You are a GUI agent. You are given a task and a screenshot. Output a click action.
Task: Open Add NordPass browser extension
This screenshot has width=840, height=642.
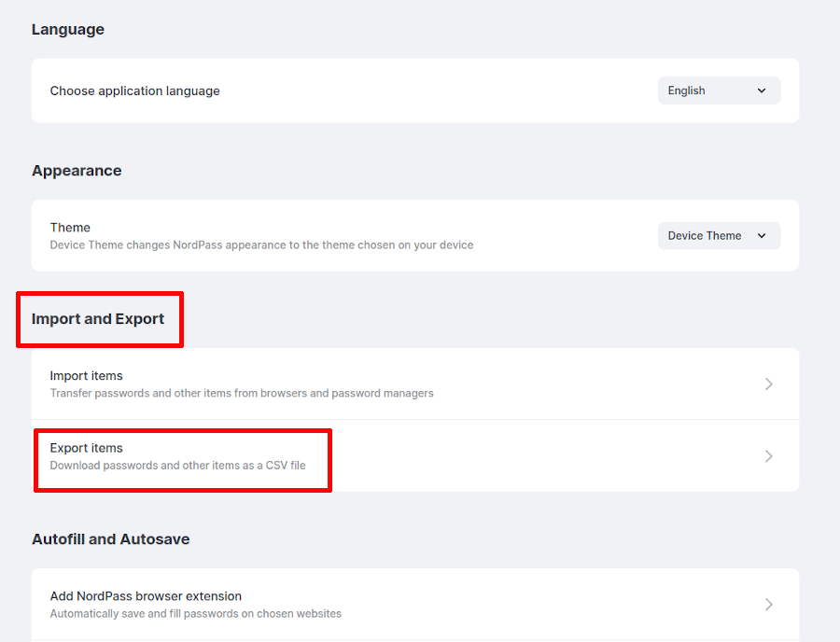pos(415,604)
